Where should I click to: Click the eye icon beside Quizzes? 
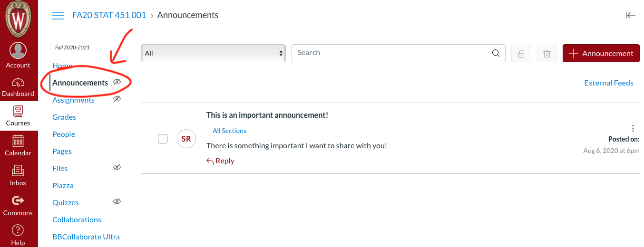(117, 202)
